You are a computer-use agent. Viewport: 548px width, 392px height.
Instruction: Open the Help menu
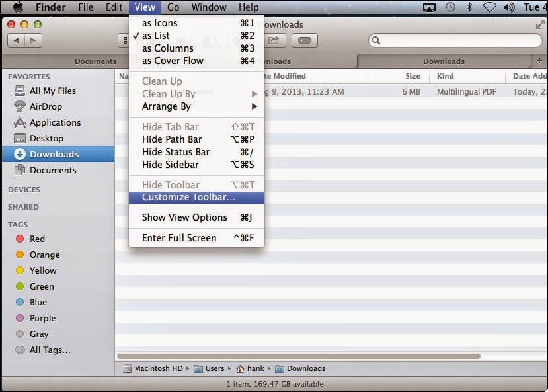[x=249, y=7]
